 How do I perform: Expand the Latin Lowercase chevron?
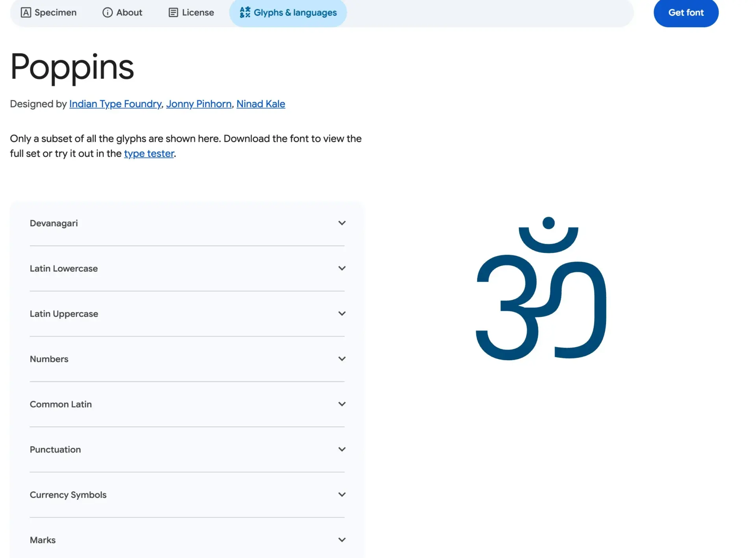pos(342,268)
